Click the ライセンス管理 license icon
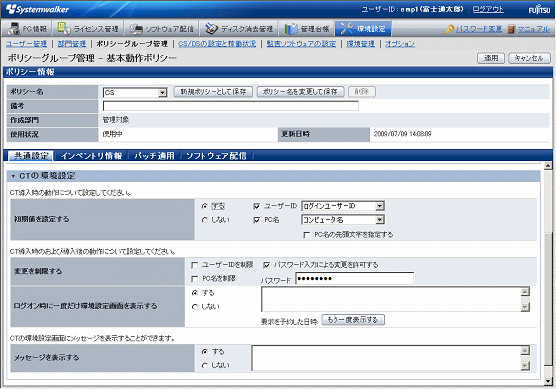Viewport: 556px width, 389px height. (64, 28)
